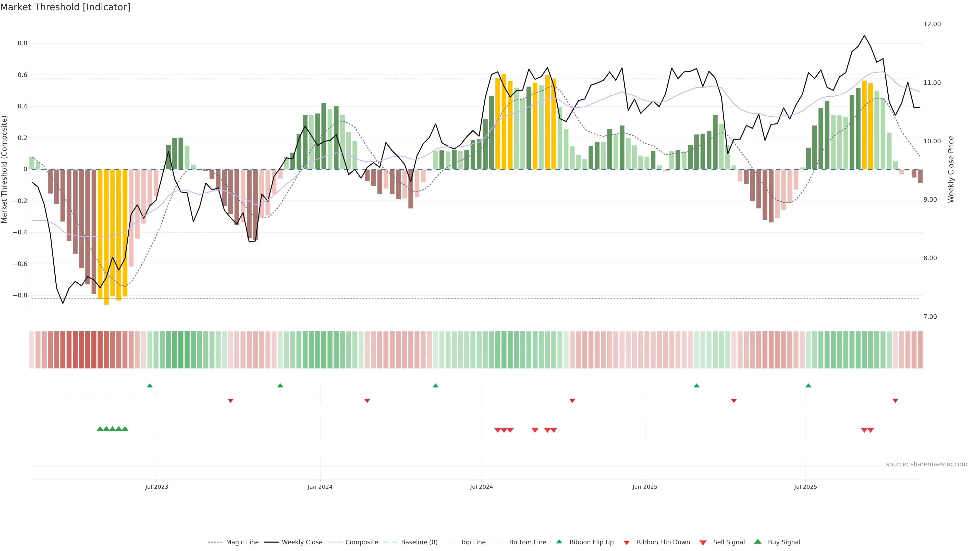Click the Weekly Close Price axis title
This screenshot has width=980, height=551.
[x=951, y=169]
